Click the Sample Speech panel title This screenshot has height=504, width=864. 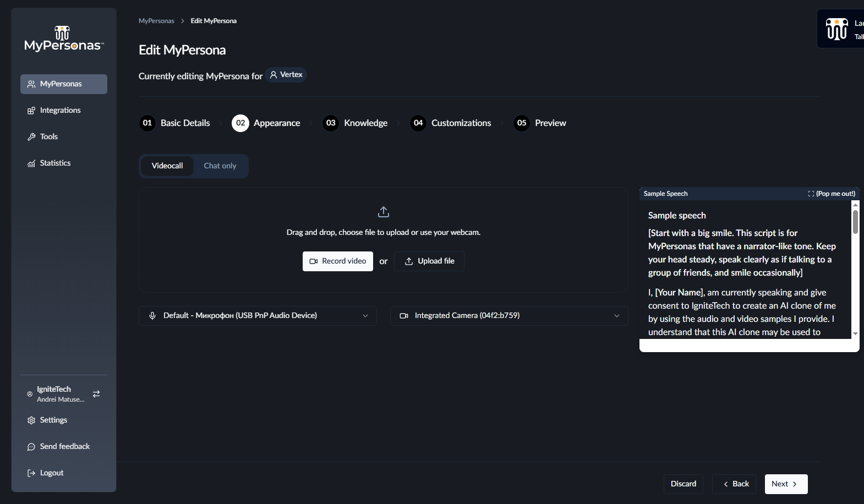(x=665, y=194)
